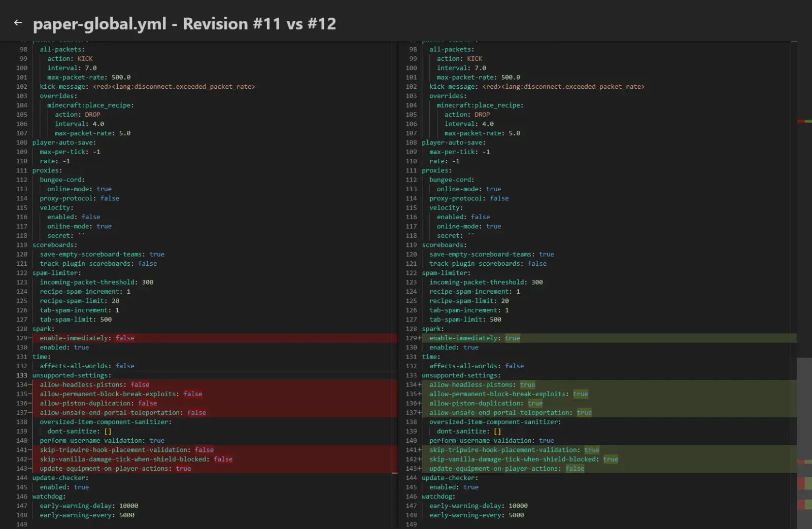This screenshot has width=812, height=529.
Task: Select 'player-auto-save:' in the left diff pane
Action: (x=64, y=143)
